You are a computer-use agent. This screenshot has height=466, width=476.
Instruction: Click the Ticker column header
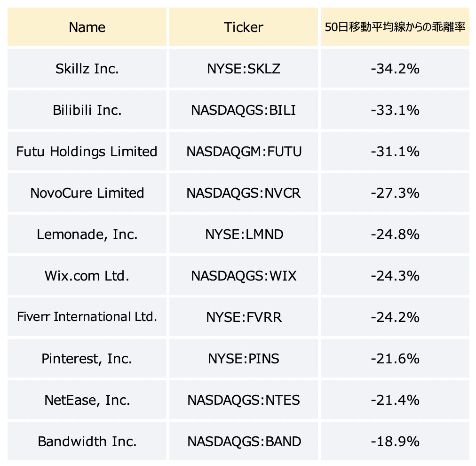[244, 27]
